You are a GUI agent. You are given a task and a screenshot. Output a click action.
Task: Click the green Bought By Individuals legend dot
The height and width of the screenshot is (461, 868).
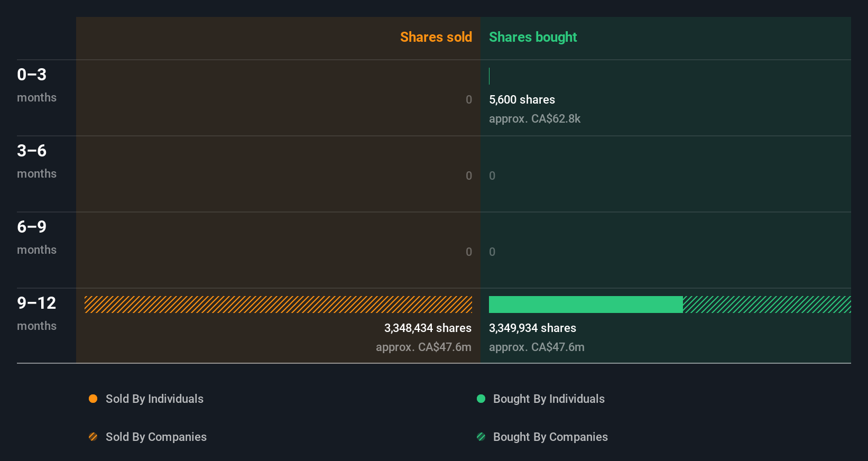[481, 399]
